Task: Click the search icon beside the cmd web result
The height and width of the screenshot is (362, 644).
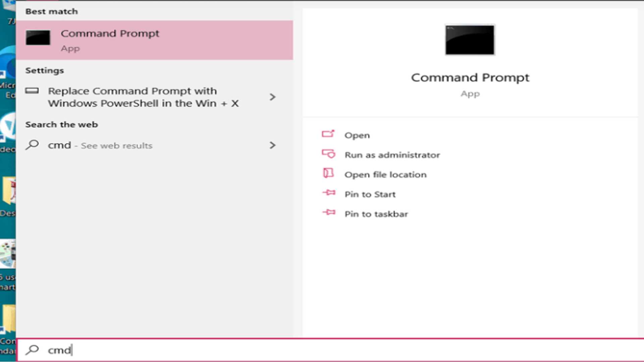Action: 32,145
